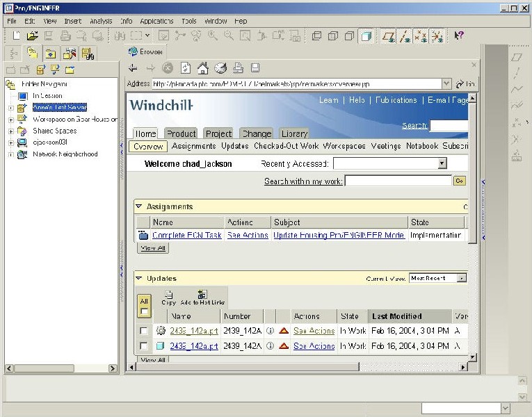Open the address bar history dropdown

tap(446, 83)
